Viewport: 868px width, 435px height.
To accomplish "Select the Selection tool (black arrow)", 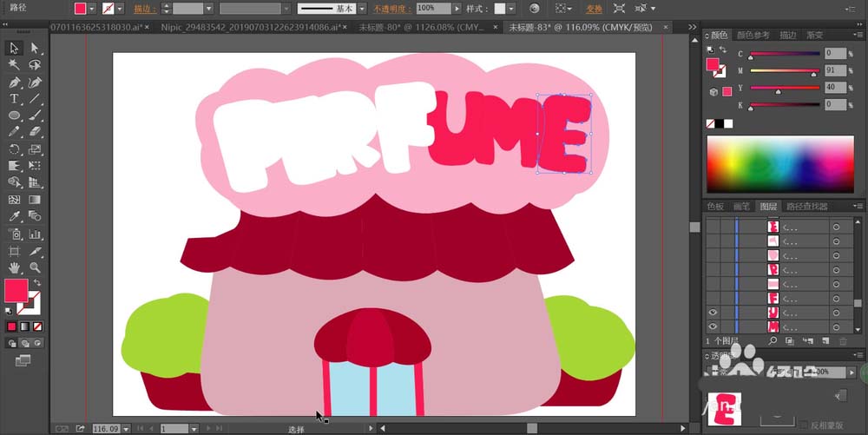I will (14, 48).
